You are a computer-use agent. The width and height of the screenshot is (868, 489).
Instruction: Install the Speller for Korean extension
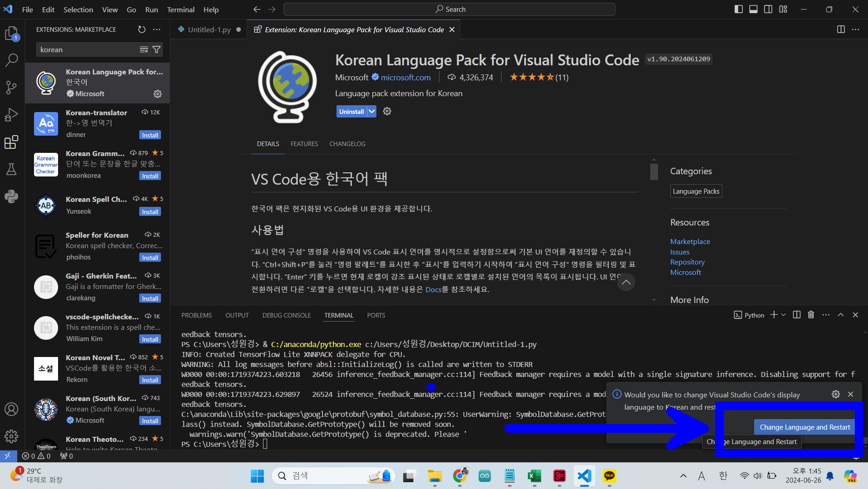click(x=150, y=258)
